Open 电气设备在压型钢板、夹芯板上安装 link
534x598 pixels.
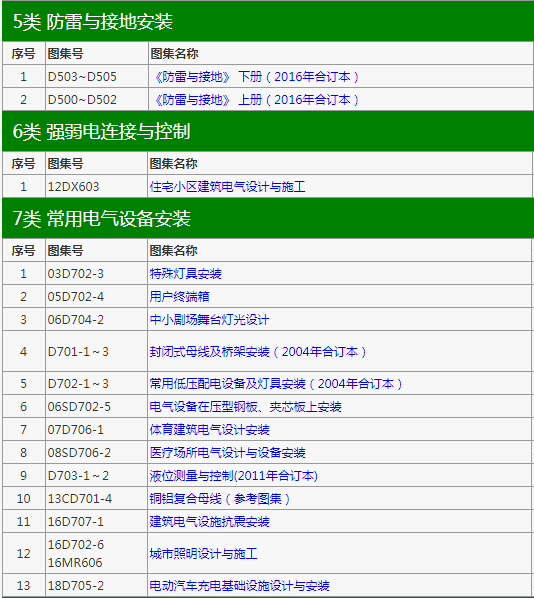(x=246, y=407)
